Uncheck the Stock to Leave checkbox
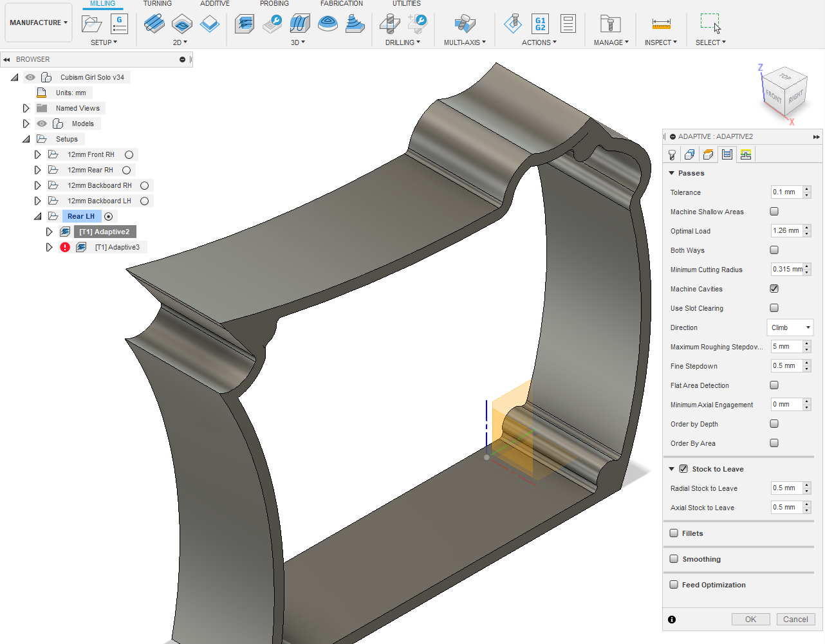 683,468
